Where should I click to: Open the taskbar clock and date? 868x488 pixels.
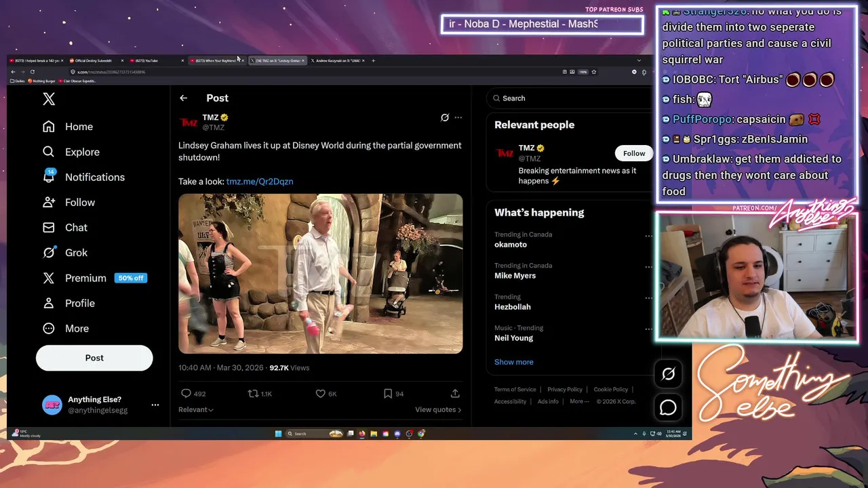click(x=673, y=434)
